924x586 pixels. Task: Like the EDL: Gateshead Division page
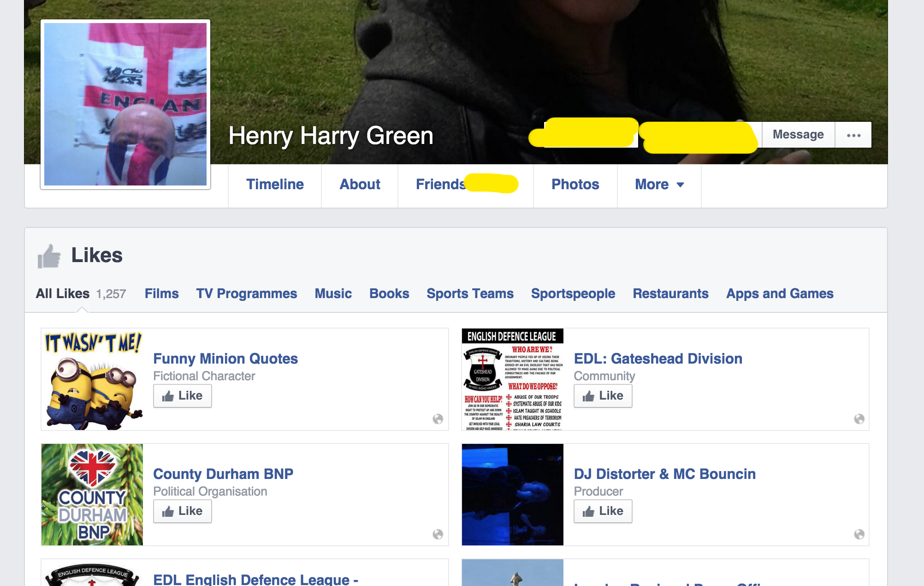click(x=603, y=396)
